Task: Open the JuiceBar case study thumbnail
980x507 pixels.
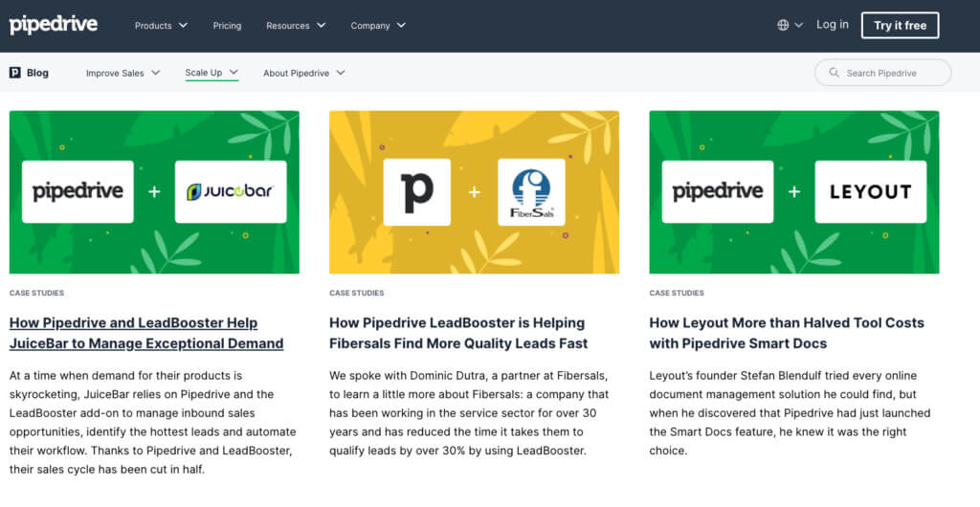Action: 154,191
